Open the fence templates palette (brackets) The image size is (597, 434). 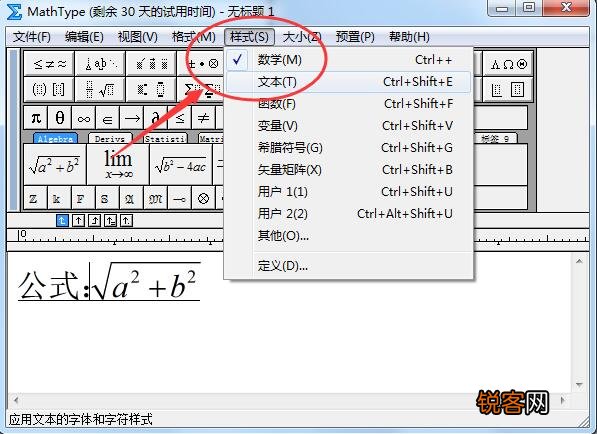[x=49, y=89]
